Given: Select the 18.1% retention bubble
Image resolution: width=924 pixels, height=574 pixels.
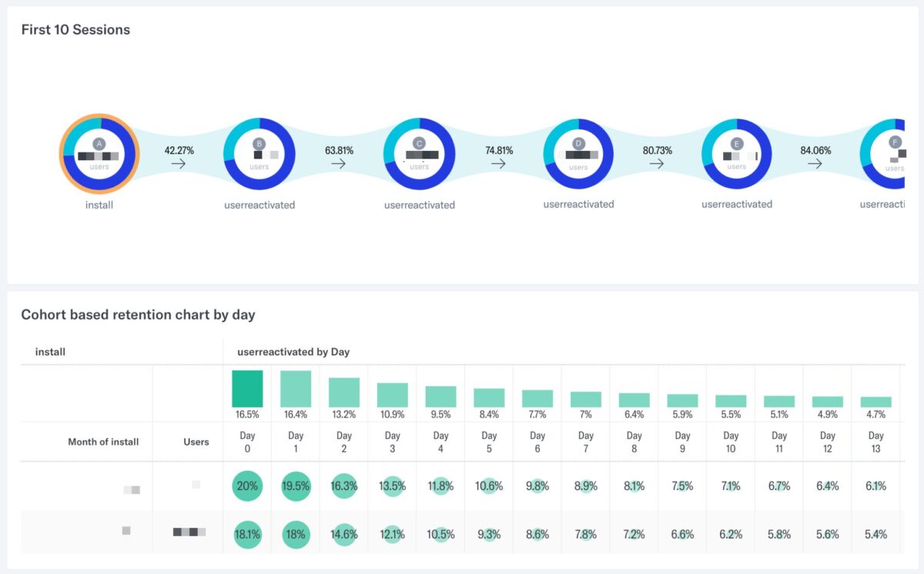Looking at the screenshot, I should pyautogui.click(x=247, y=535).
